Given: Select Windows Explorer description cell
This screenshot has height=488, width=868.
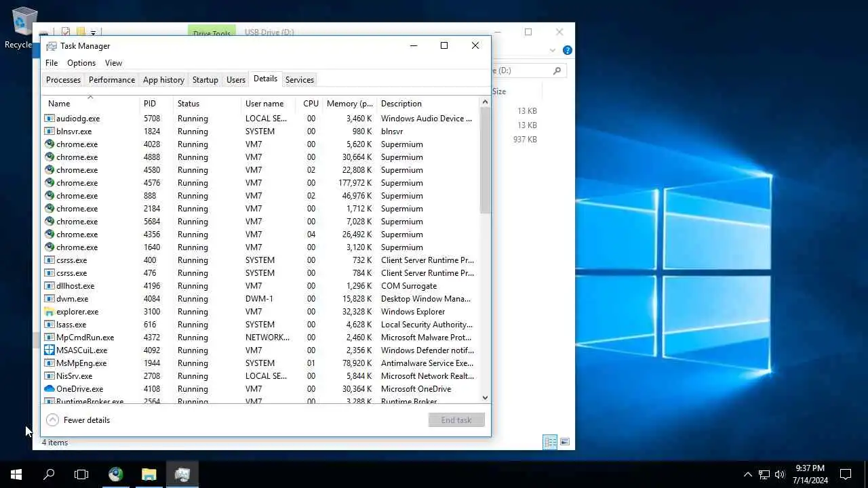Looking at the screenshot, I should (x=413, y=312).
